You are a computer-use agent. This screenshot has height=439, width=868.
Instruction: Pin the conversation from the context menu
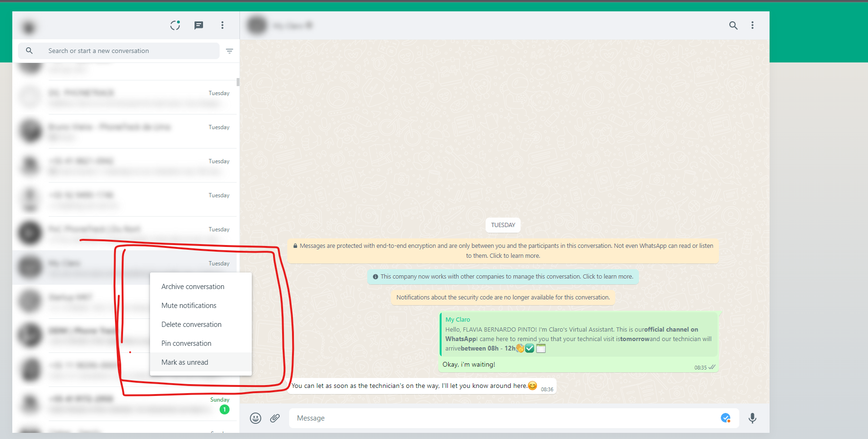(186, 343)
